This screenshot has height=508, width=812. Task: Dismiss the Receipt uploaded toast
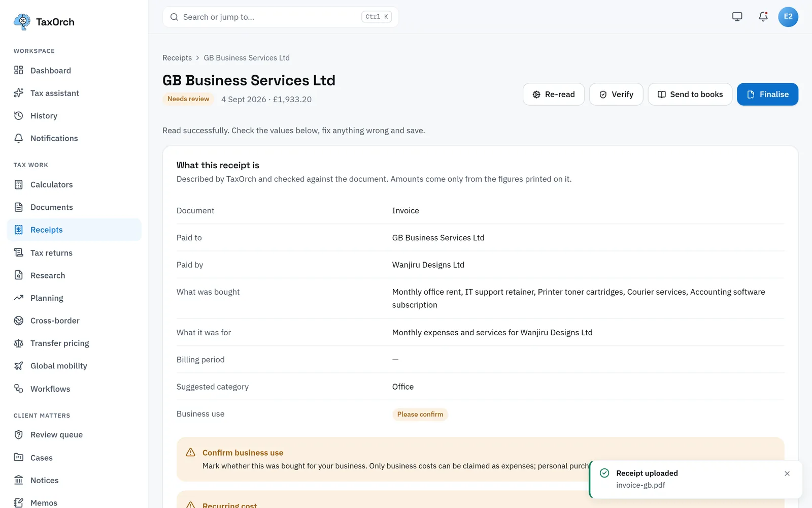click(787, 473)
